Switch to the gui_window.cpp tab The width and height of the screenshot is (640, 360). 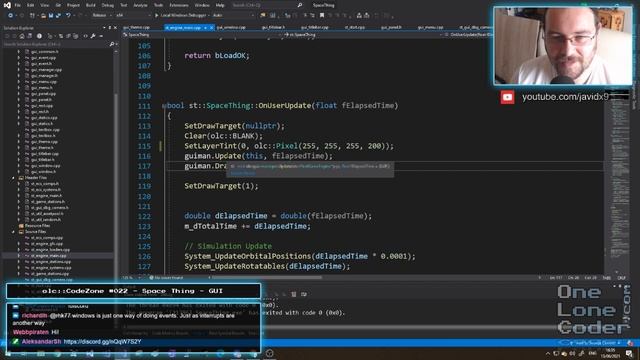pyautogui.click(x=231, y=27)
